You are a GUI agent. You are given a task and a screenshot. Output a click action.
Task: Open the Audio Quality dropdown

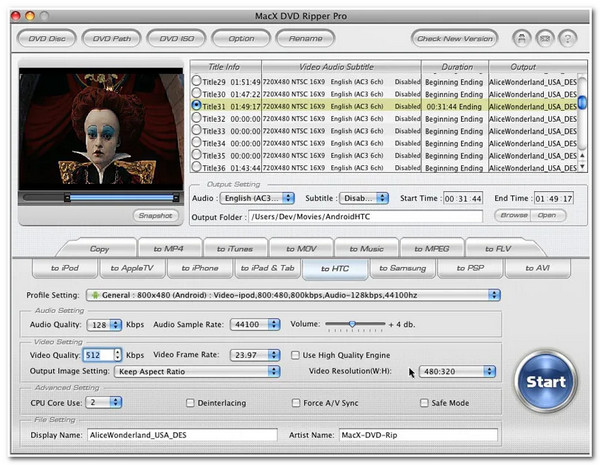pos(104,325)
